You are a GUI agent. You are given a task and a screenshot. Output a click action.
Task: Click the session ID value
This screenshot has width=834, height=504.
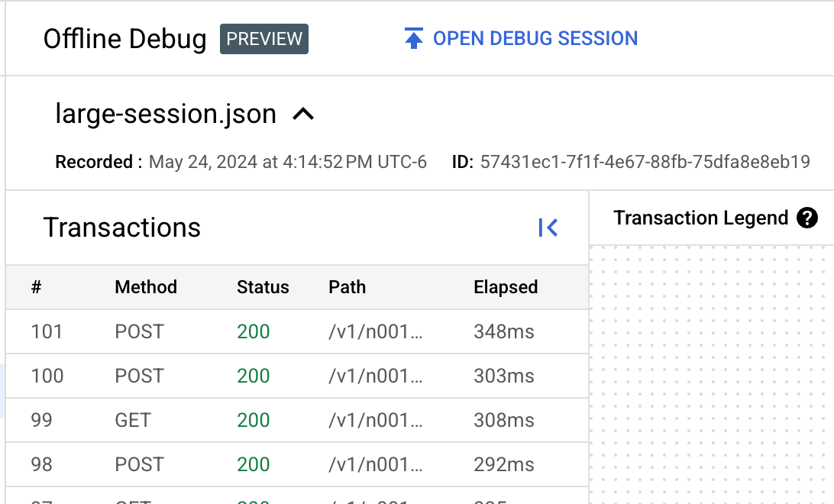point(645,162)
